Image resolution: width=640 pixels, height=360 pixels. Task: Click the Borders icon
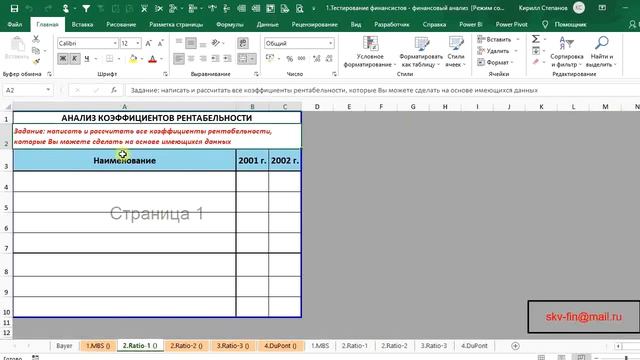[x=110, y=59]
